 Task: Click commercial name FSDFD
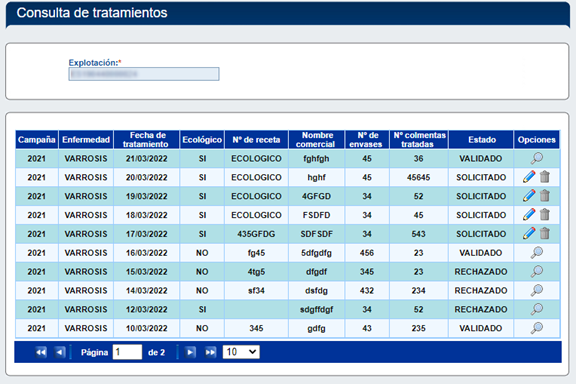point(316,215)
